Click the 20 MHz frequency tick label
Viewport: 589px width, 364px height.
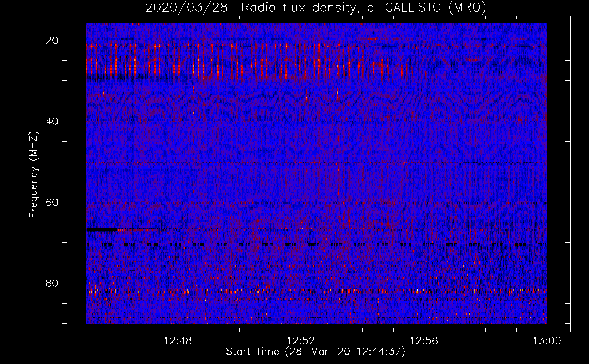tap(52, 40)
